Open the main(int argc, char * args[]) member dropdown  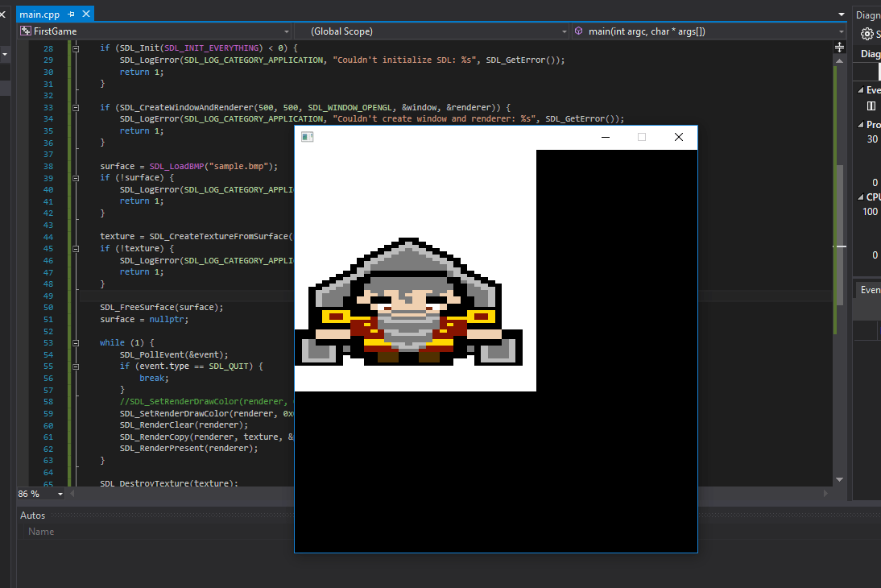[x=843, y=31]
